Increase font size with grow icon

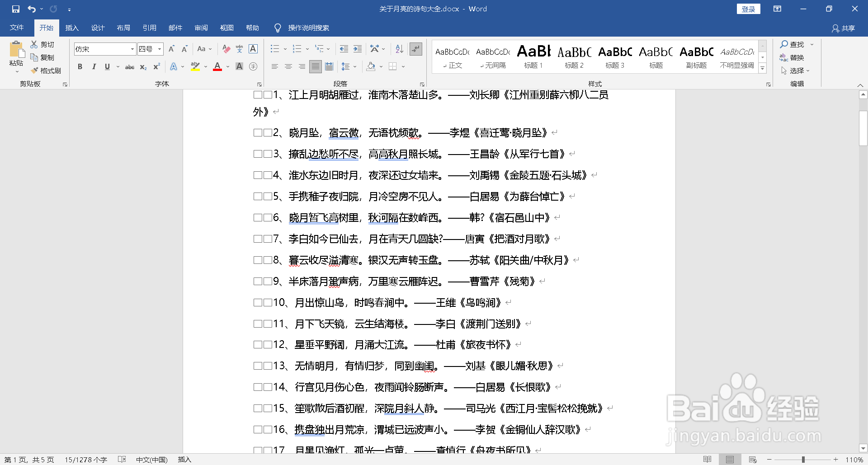pos(171,49)
